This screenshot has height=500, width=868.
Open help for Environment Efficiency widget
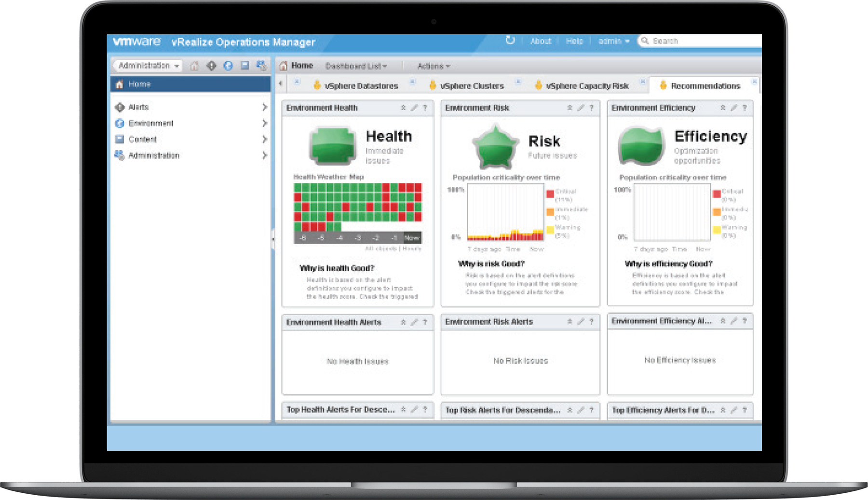(745, 108)
